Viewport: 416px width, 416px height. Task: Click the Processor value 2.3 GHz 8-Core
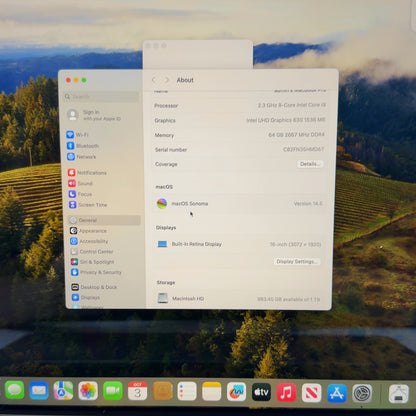[x=291, y=105]
